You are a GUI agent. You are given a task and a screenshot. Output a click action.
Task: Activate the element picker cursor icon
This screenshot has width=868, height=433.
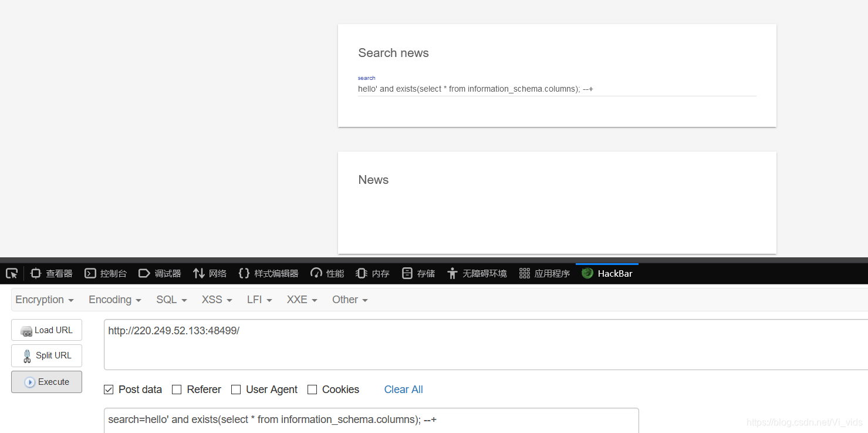(x=12, y=273)
